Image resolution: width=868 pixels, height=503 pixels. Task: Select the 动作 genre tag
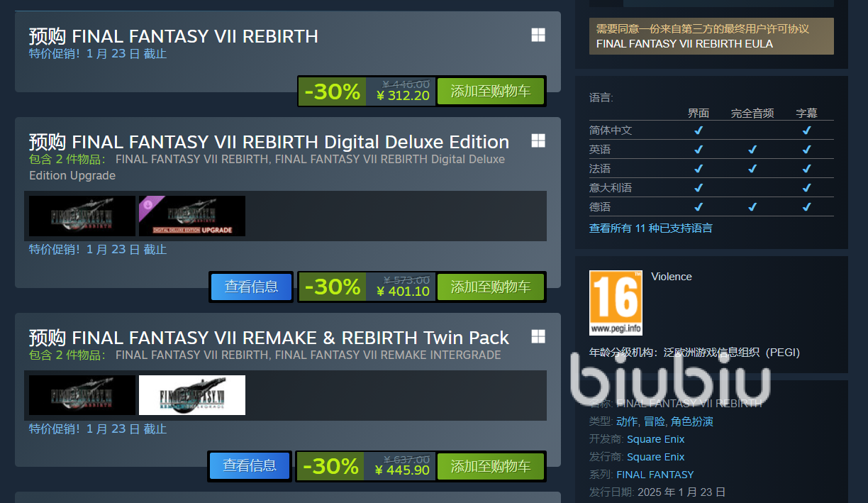point(627,421)
